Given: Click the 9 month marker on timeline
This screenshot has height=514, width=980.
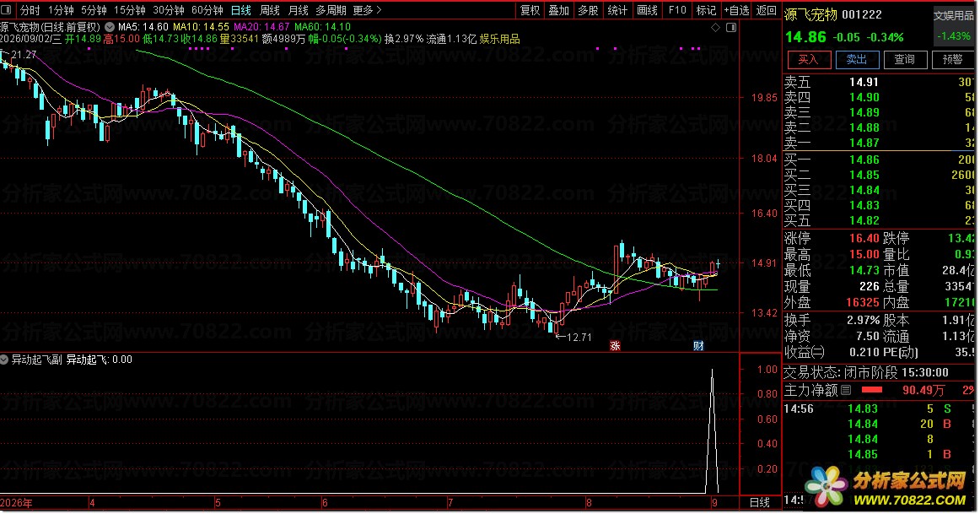Looking at the screenshot, I should (x=713, y=502).
